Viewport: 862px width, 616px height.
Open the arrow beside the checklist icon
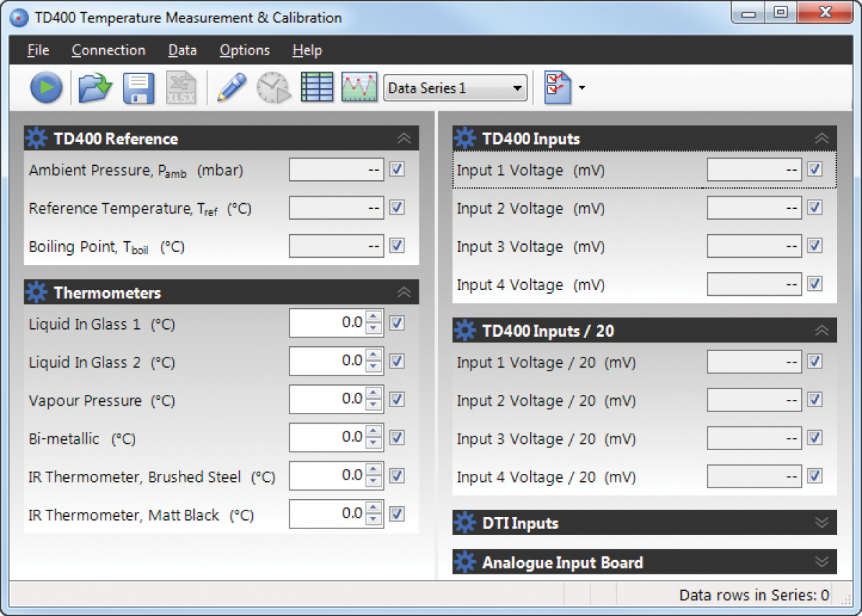[582, 88]
